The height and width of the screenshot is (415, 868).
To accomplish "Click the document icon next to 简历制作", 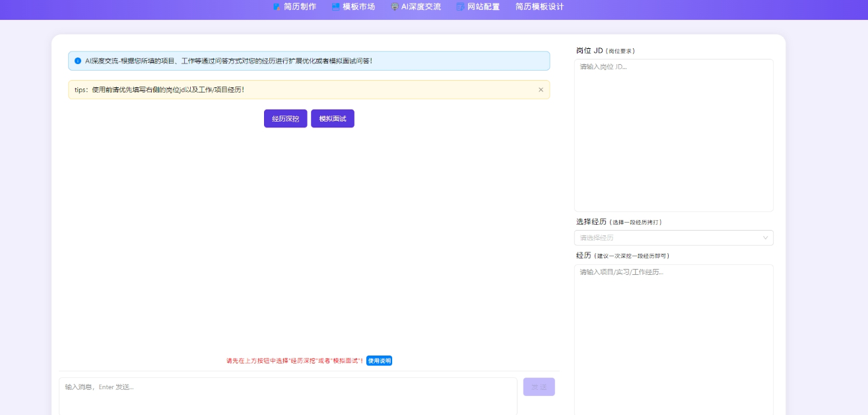I will pos(275,7).
